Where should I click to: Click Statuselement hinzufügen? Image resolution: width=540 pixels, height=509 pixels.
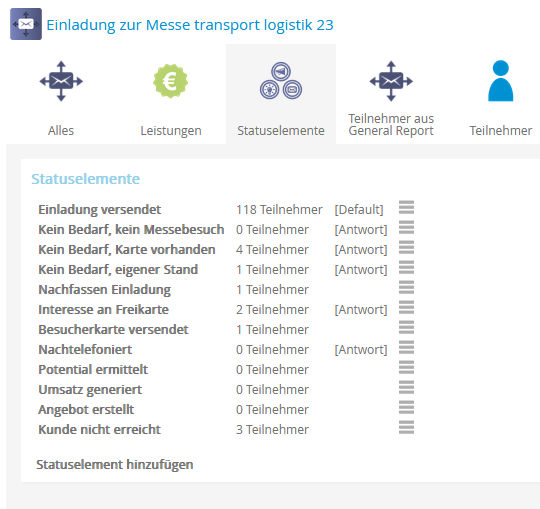point(115,465)
